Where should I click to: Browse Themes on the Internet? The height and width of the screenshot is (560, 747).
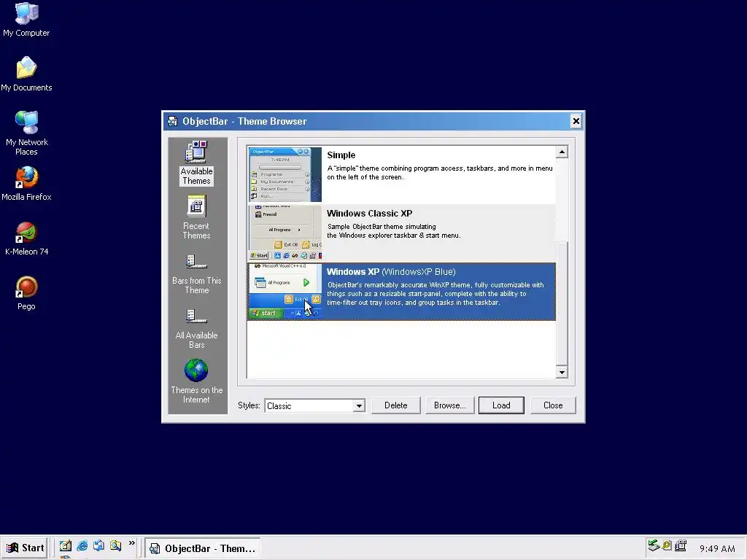click(x=196, y=381)
